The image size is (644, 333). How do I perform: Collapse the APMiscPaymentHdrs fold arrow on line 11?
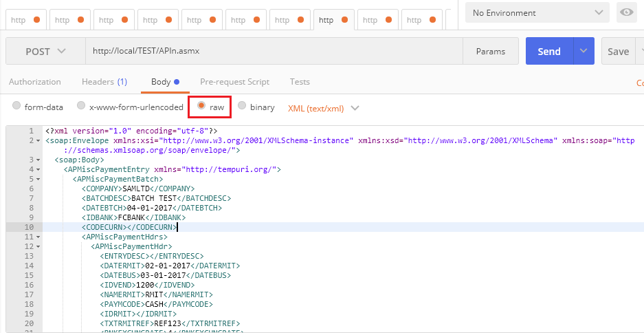38,237
